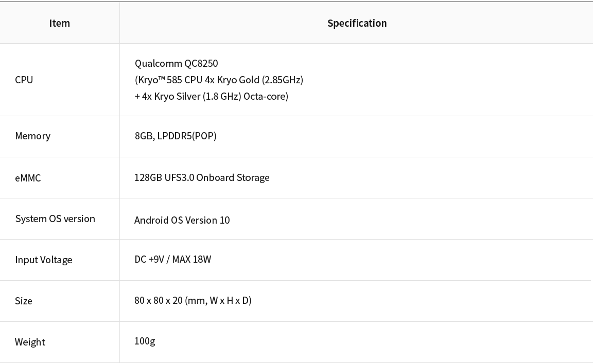Click the Kryo 585 CPU description line
This screenshot has width=593, height=364.
pyautogui.click(x=219, y=80)
